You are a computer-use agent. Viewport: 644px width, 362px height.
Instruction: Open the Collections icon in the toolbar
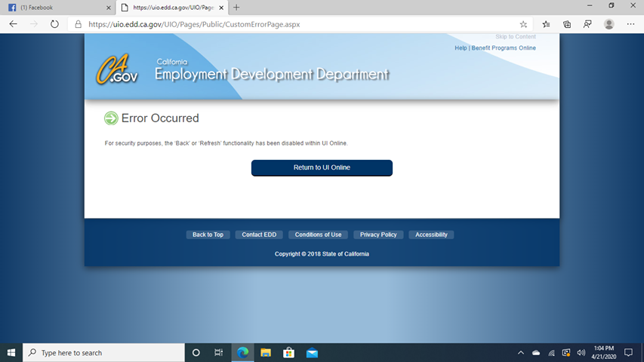[567, 24]
